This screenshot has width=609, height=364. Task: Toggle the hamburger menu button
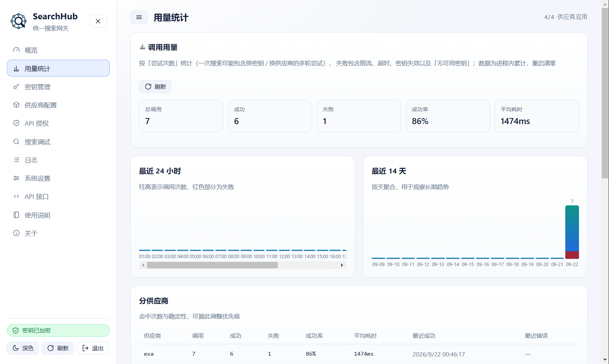click(x=139, y=17)
